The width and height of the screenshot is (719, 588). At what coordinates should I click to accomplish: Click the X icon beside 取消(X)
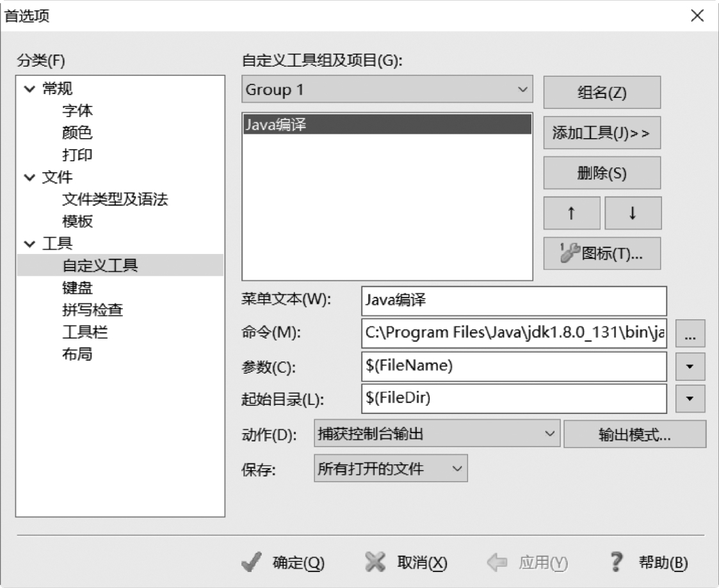[375, 562]
